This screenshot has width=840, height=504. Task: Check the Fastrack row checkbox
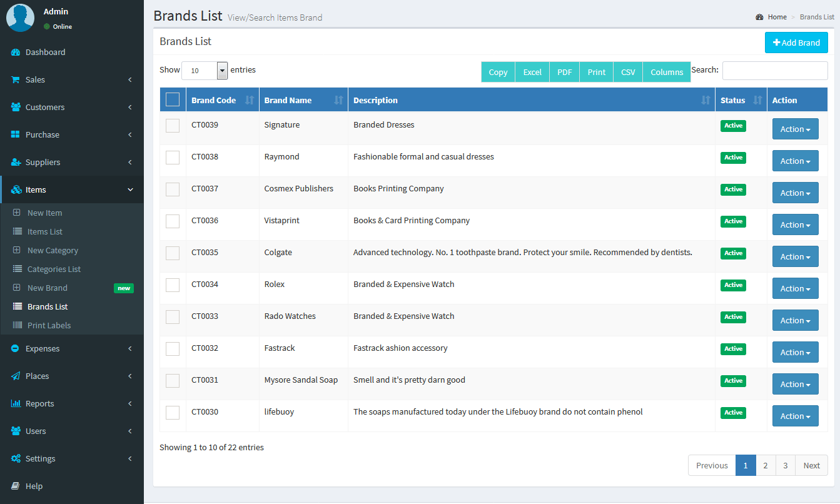pyautogui.click(x=173, y=349)
